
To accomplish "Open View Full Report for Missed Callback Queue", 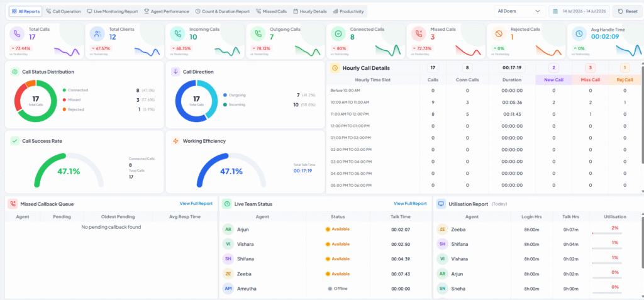I will pos(196,203).
